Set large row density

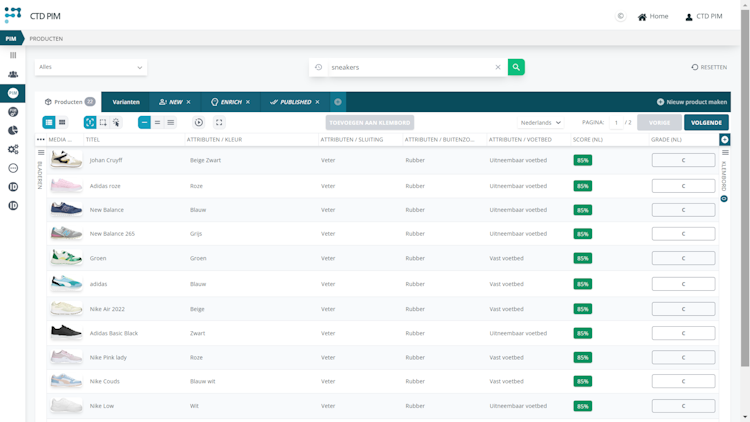(170, 122)
